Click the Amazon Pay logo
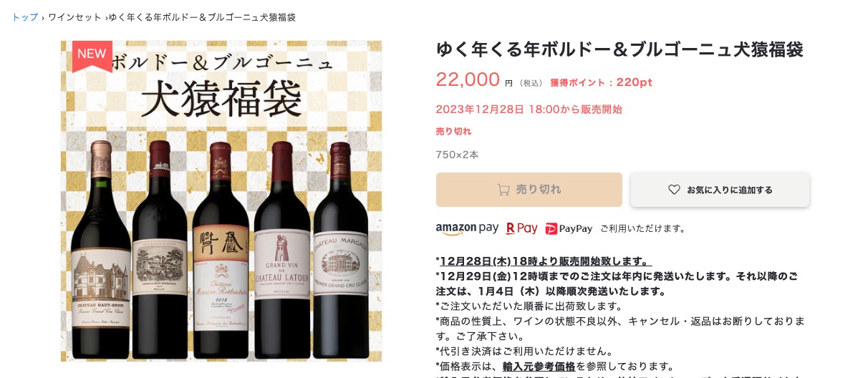This screenshot has width=868, height=378. pyautogui.click(x=467, y=228)
